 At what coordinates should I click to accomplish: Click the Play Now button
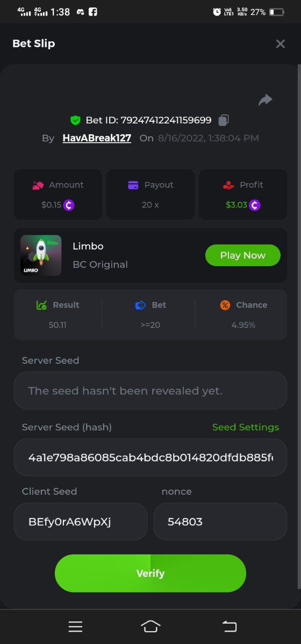click(x=243, y=255)
